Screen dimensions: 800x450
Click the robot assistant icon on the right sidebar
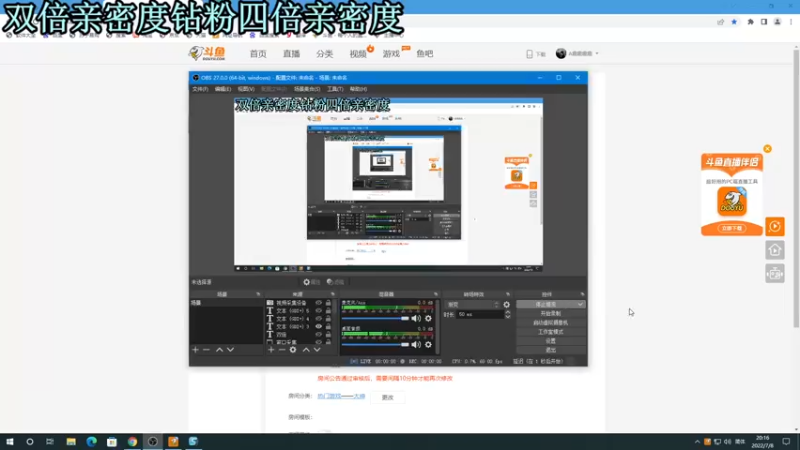(x=774, y=274)
